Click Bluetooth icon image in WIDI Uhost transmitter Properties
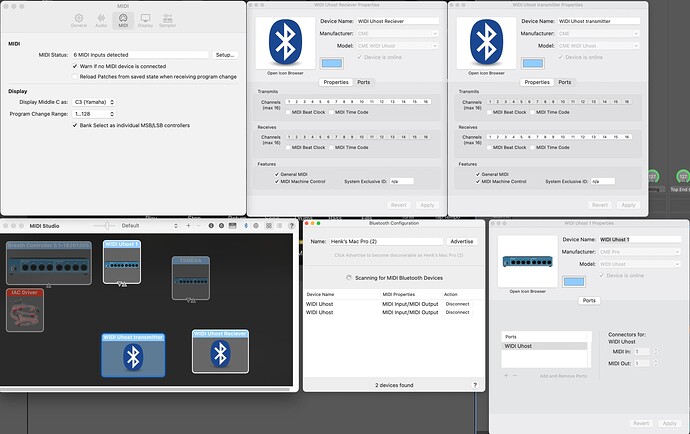Image resolution: width=690 pixels, height=434 pixels. 486,43
